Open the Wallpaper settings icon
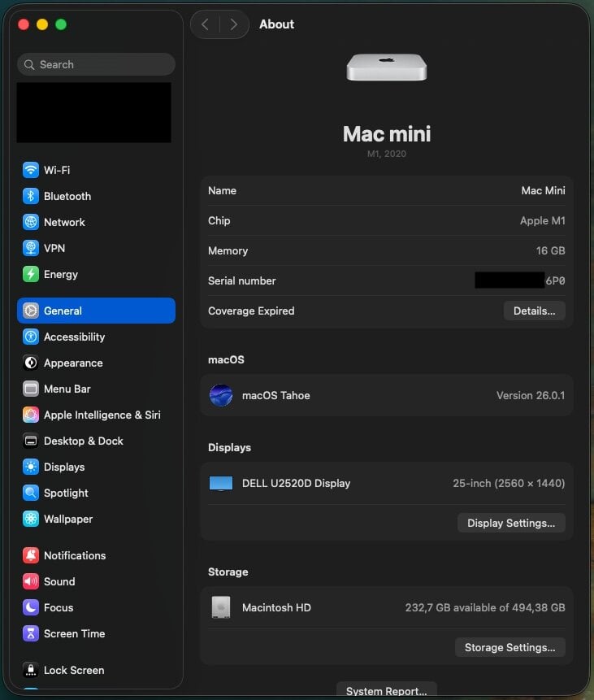Viewport: 594px width, 700px height. click(31, 519)
